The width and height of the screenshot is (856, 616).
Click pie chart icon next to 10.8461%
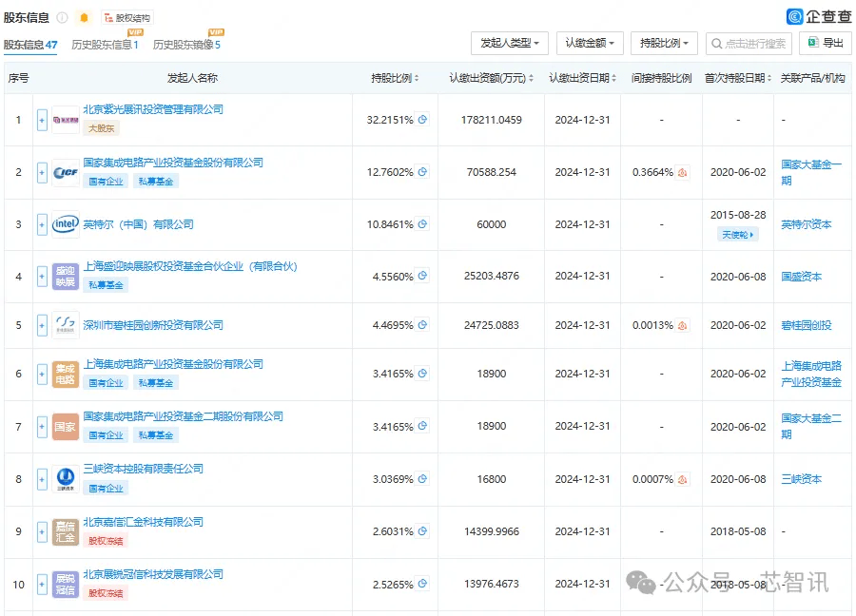point(422,224)
